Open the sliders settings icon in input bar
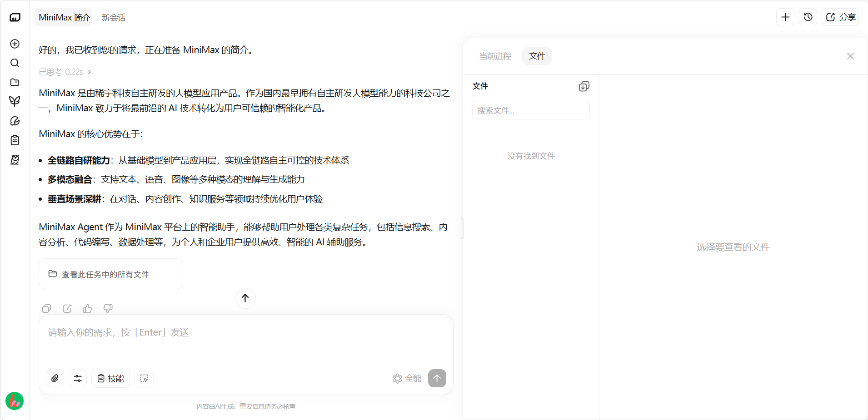868x420 pixels. (78, 378)
